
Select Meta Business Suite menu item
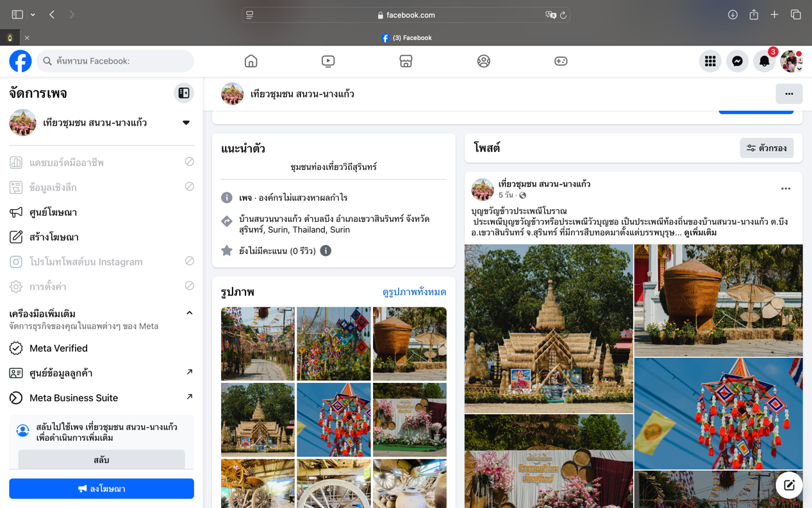(74, 398)
